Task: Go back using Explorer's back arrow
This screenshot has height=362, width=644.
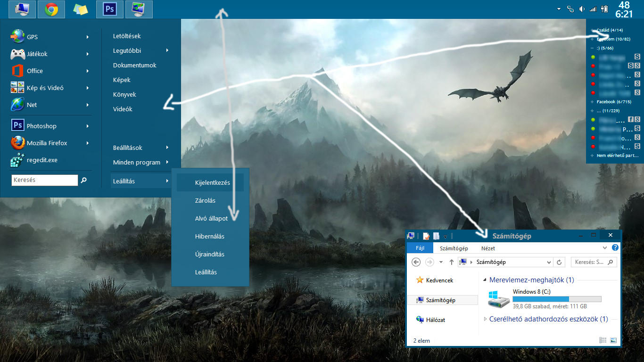Action: [x=416, y=262]
